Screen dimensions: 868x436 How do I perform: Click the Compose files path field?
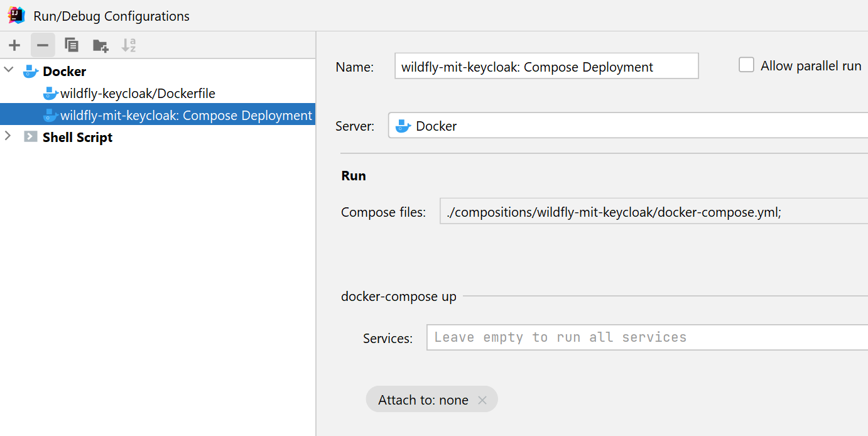click(x=653, y=212)
